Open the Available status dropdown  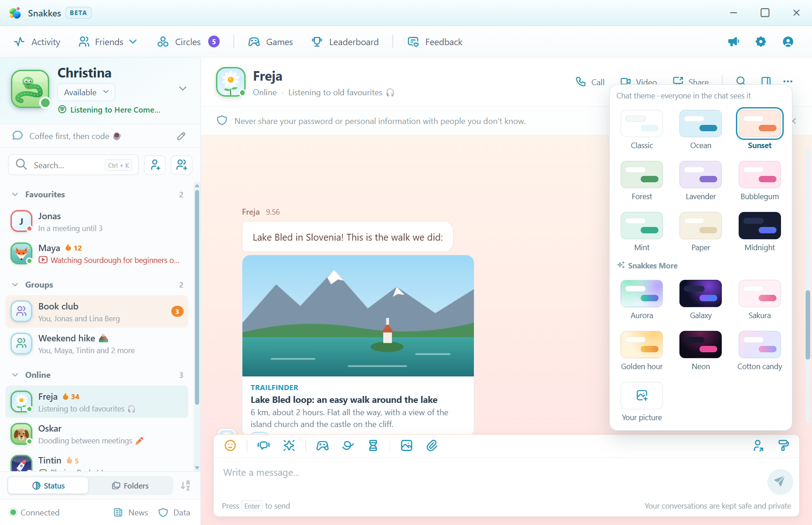click(86, 92)
